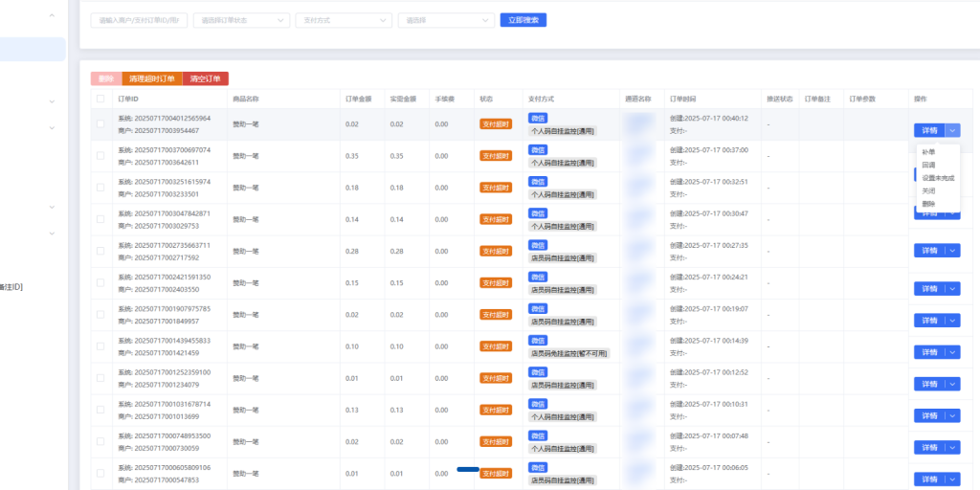Click the 支付超时 tag on the 0.28 order
Image resolution: width=980 pixels, height=490 pixels.
coord(496,251)
